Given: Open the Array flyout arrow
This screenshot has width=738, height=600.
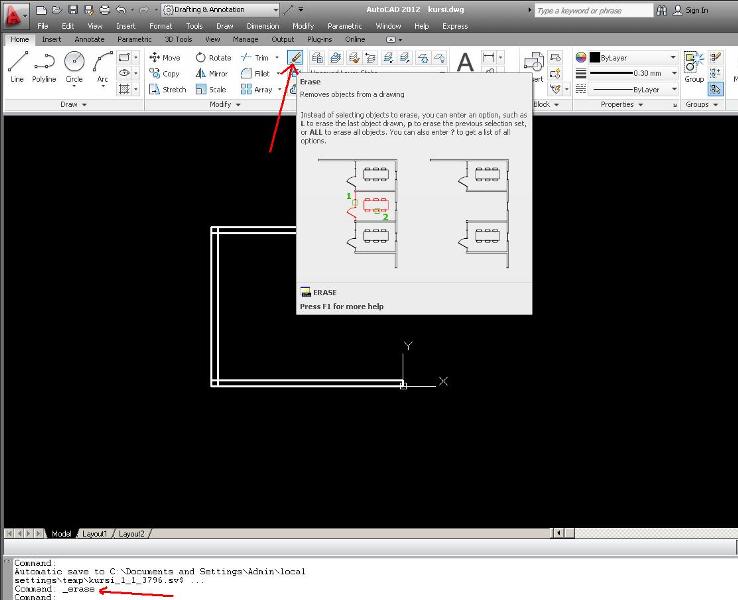Looking at the screenshot, I should (x=280, y=89).
